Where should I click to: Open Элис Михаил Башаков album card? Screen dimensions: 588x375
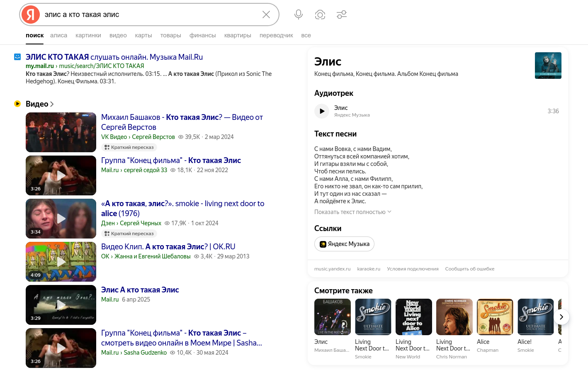pos(333,326)
